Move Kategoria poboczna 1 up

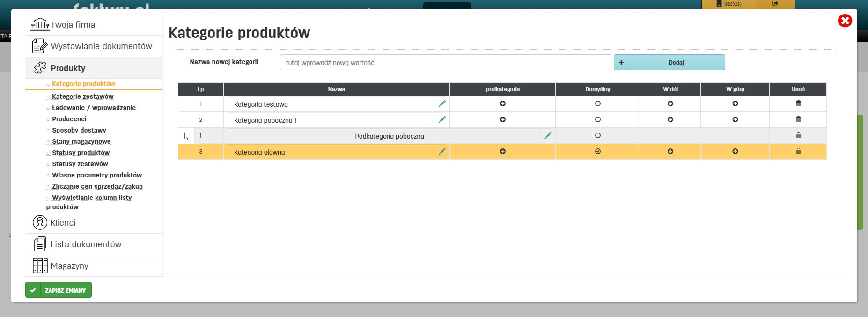[x=735, y=119]
